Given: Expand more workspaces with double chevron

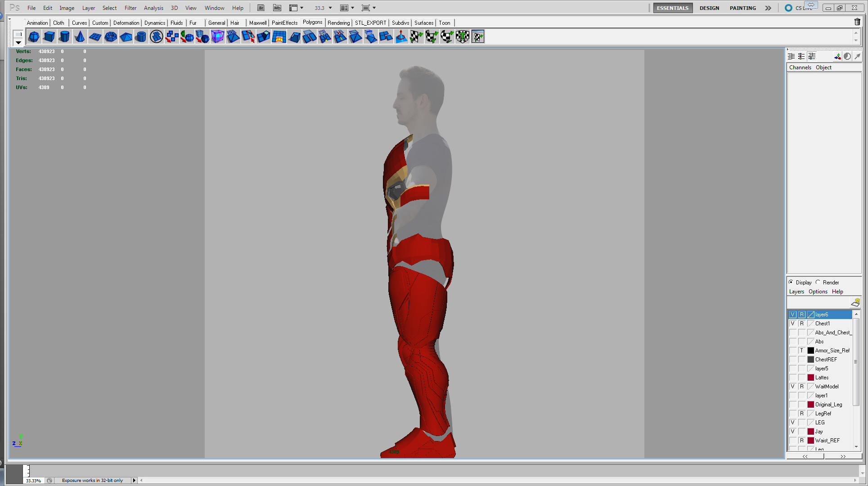Looking at the screenshot, I should 768,8.
